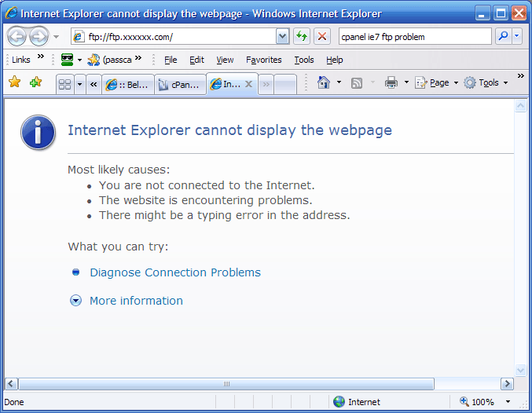The image size is (532, 413).
Task: Click the 100% zoom level button
Action: point(477,402)
